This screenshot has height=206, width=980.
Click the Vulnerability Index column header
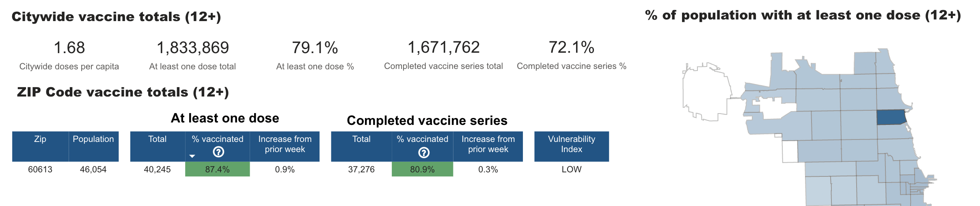pyautogui.click(x=571, y=144)
